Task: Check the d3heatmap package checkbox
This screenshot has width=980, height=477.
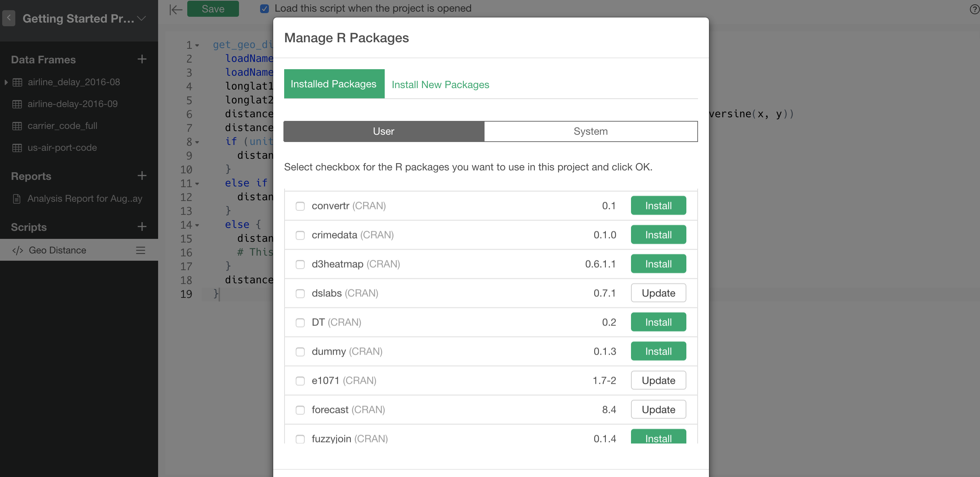Action: 300,264
